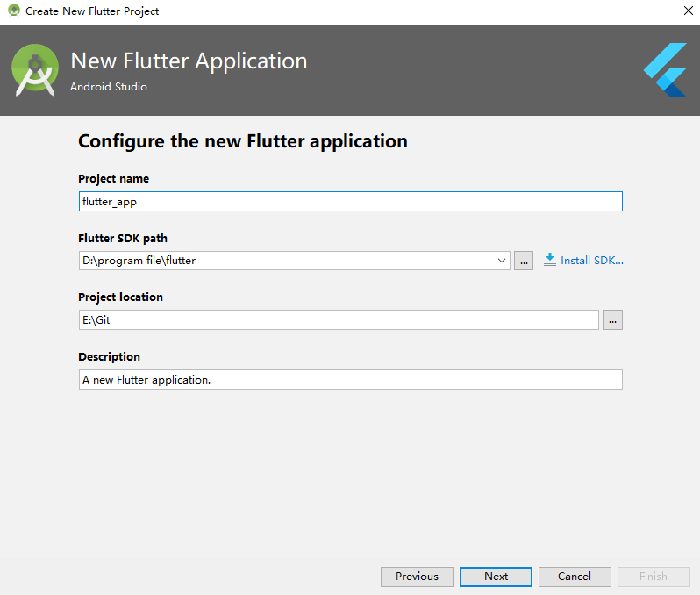The width and height of the screenshot is (700, 595).
Task: Close the Create New Flutter Project window
Action: 688,11
